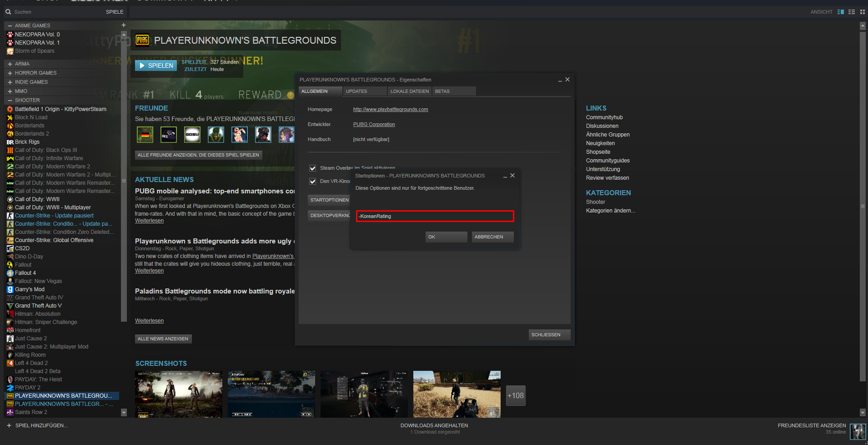This screenshot has width=868, height=445.
Task: Click the SCHLIESSEN button
Action: pyautogui.click(x=549, y=335)
